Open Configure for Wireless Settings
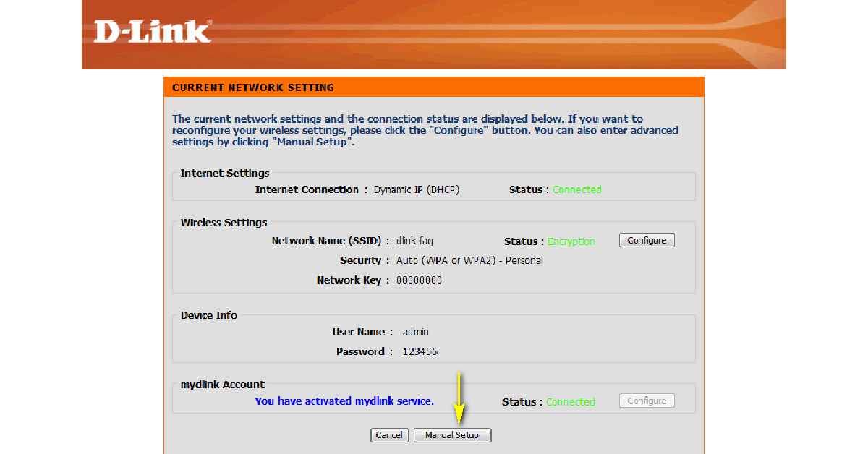The image size is (868, 454). pyautogui.click(x=647, y=241)
